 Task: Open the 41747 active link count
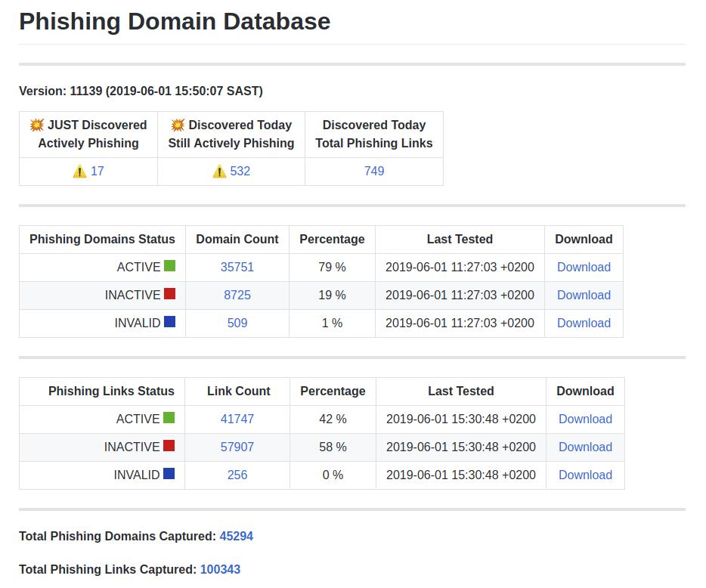[x=237, y=419]
